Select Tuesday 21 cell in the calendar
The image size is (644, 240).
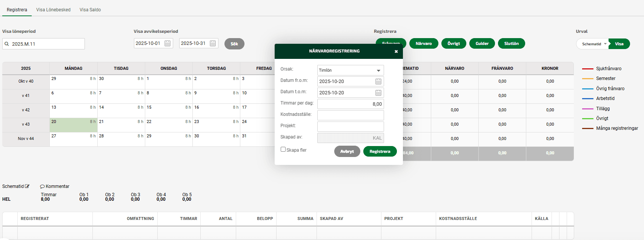pyautogui.click(x=121, y=125)
